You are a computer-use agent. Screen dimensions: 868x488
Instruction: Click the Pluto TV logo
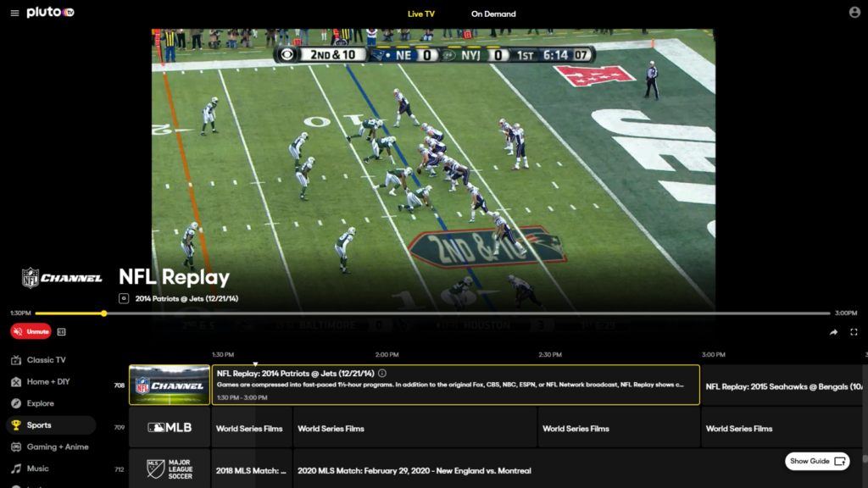point(50,12)
